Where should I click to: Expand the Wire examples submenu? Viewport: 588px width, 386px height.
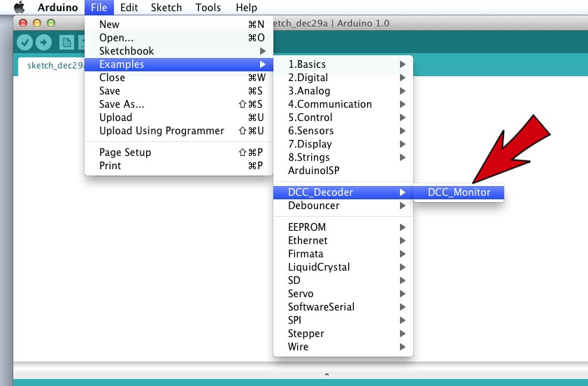(x=343, y=347)
